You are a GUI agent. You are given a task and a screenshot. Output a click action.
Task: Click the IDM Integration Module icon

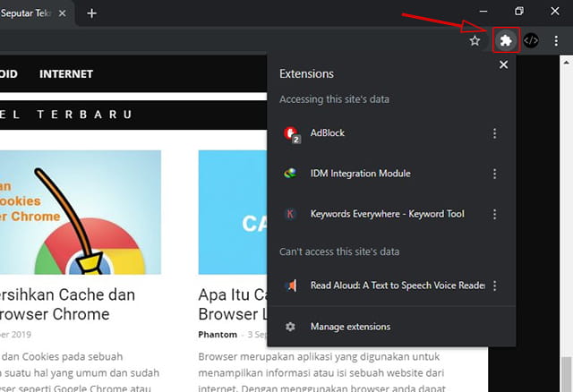coord(290,173)
